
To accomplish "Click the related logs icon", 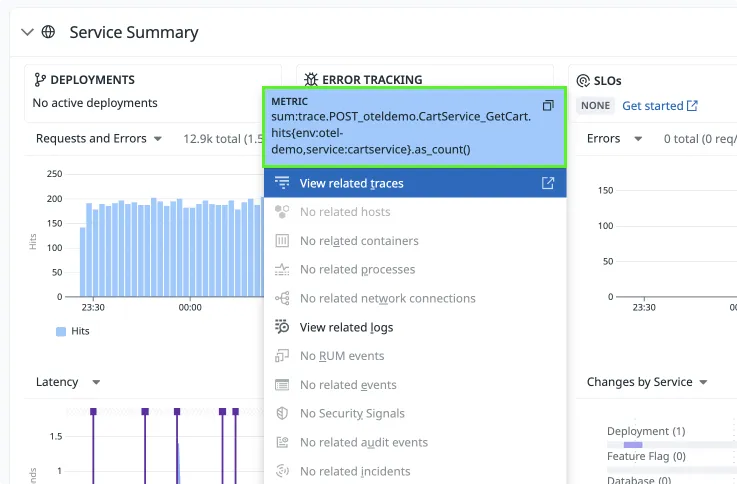I will 282,327.
